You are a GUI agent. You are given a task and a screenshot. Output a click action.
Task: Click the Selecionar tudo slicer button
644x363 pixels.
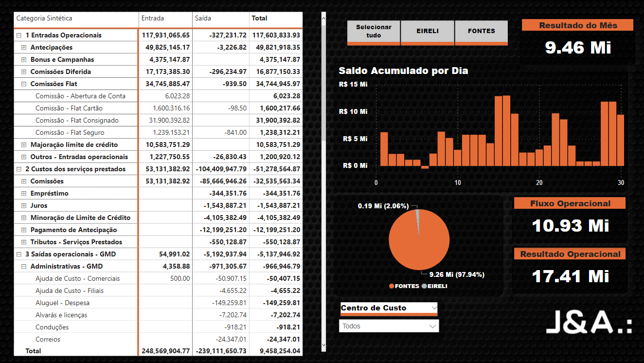pyautogui.click(x=374, y=33)
